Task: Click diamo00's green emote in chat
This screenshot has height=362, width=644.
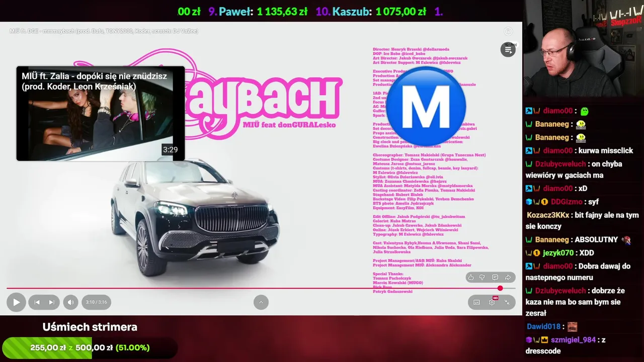Action: click(584, 111)
